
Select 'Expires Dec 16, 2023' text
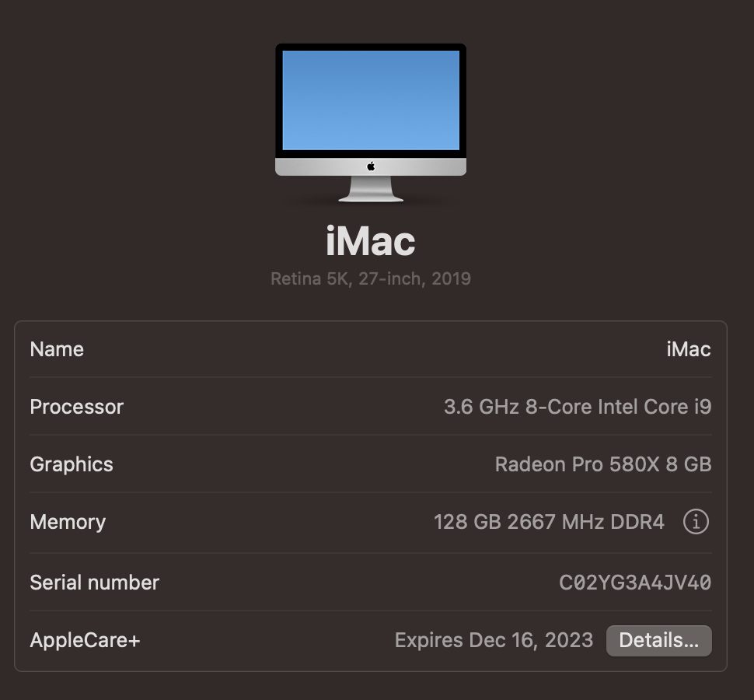494,640
